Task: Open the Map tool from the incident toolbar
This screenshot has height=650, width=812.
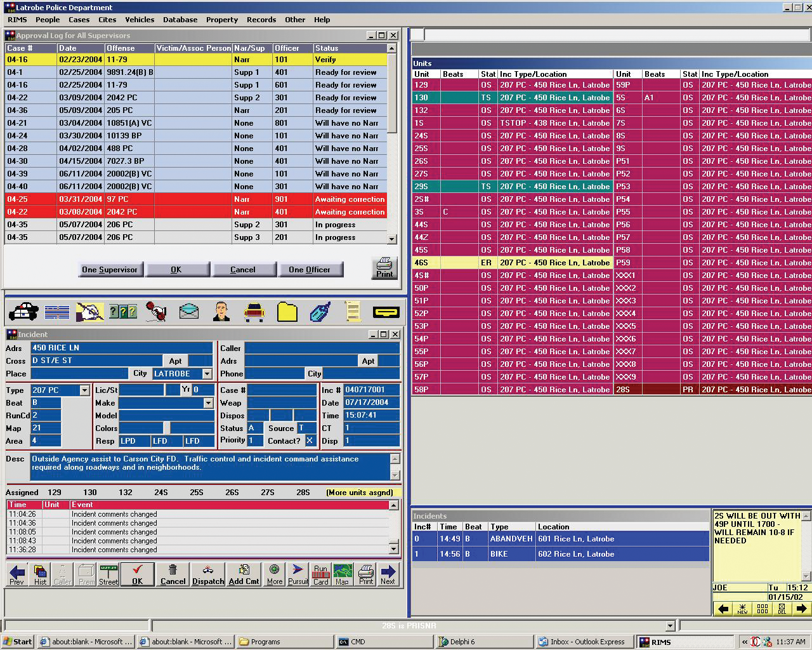Action: [343, 574]
